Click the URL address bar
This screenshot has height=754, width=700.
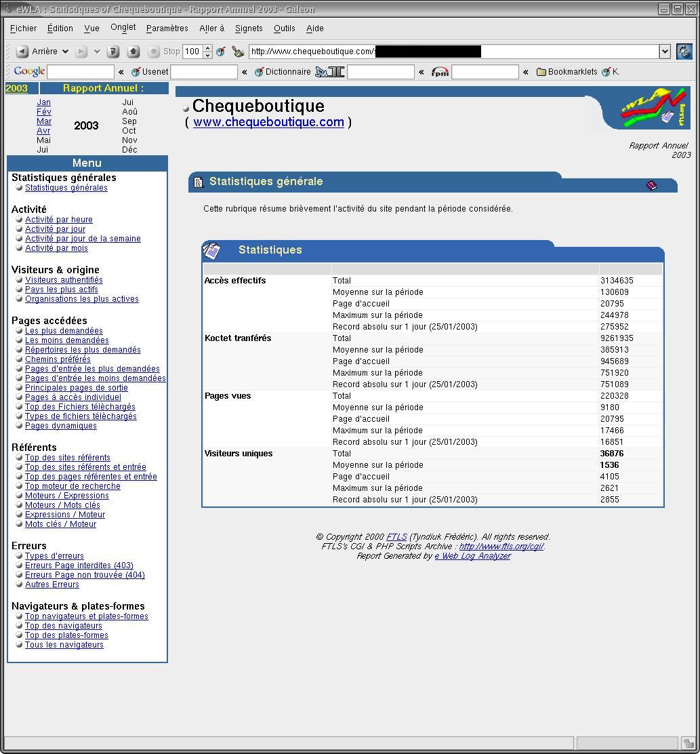454,52
